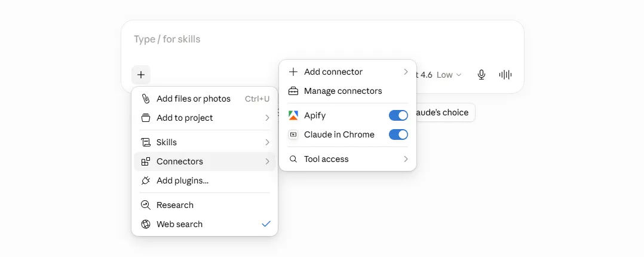Click the Tool access magnifier icon
The image size is (644, 257).
coord(293,159)
